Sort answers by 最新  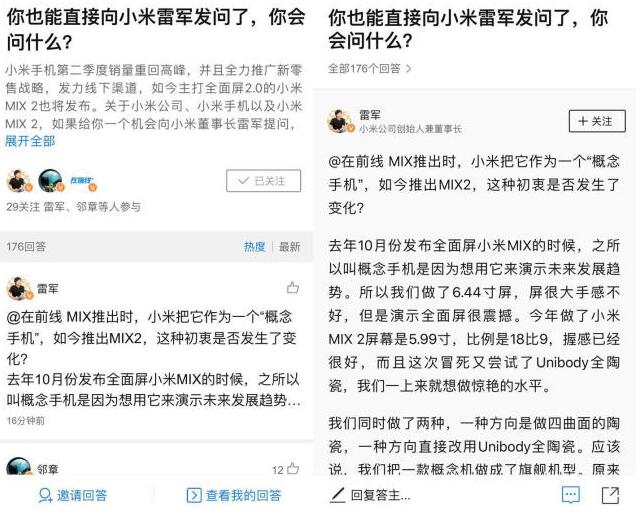(x=290, y=246)
